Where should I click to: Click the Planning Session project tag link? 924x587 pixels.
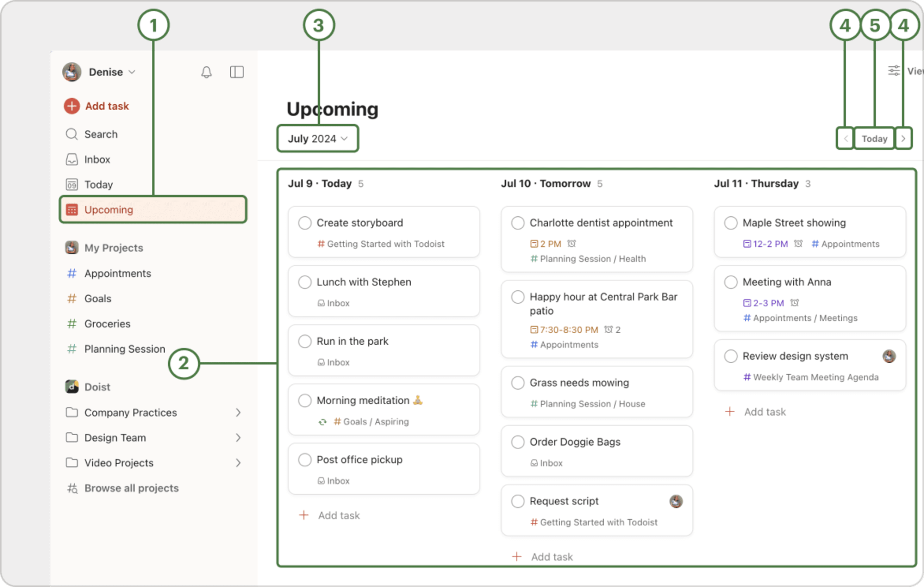tap(123, 348)
